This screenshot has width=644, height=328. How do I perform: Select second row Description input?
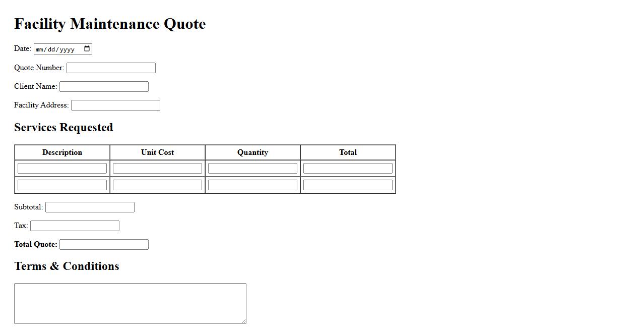pyautogui.click(x=62, y=185)
